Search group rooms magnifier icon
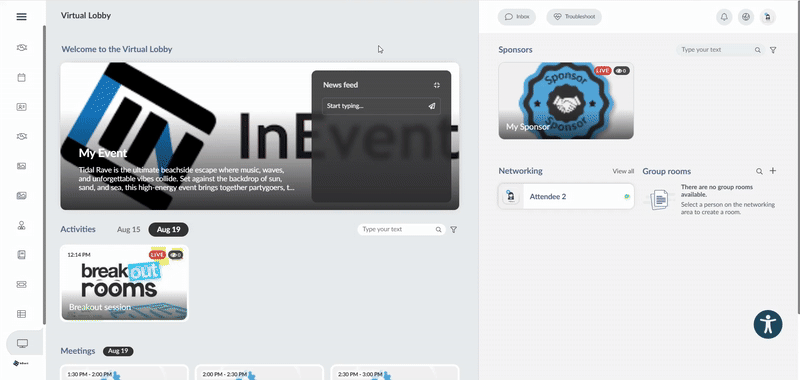800x380 pixels. point(759,171)
